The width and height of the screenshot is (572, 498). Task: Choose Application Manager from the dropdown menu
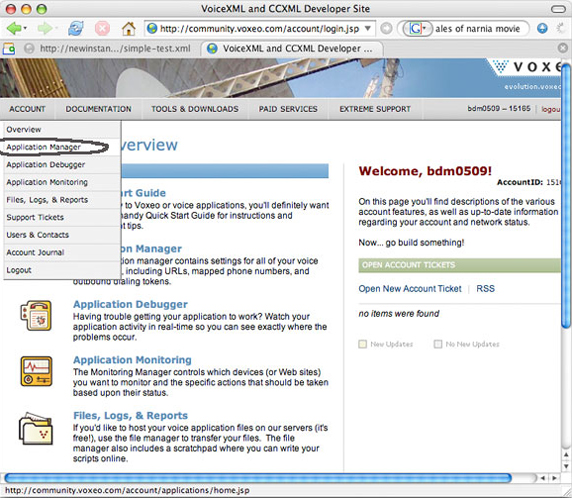(x=62, y=147)
